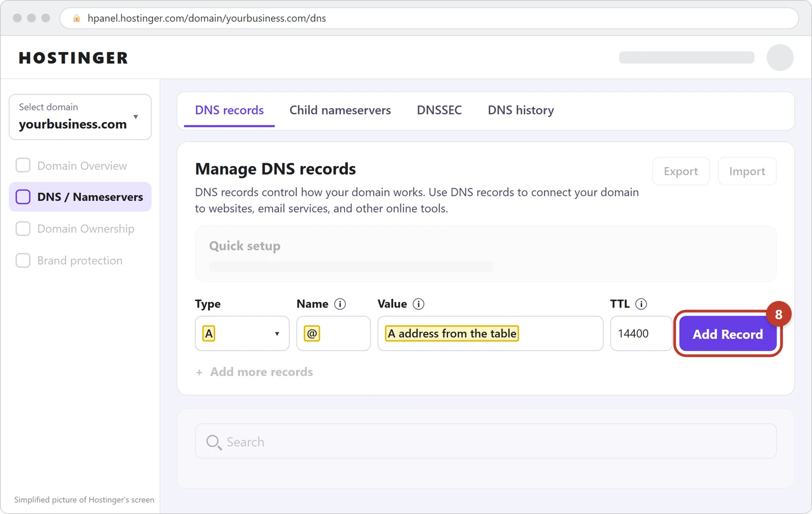Click the Value field info icon

tap(418, 304)
